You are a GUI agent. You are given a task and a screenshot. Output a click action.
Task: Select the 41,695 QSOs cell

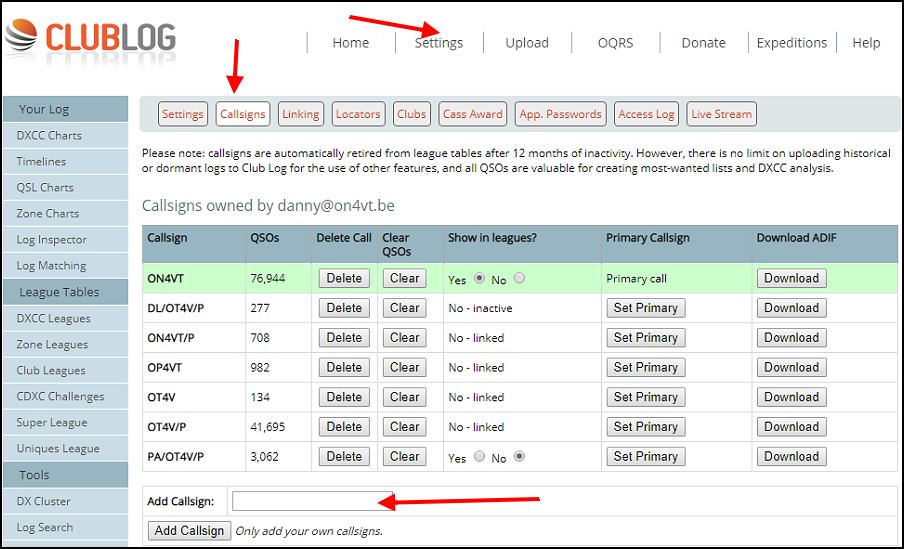278,427
